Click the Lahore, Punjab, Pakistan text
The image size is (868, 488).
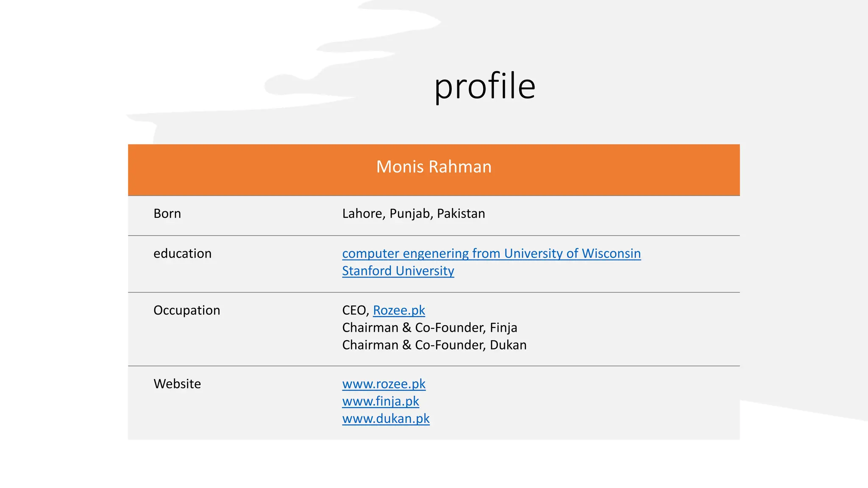414,213
